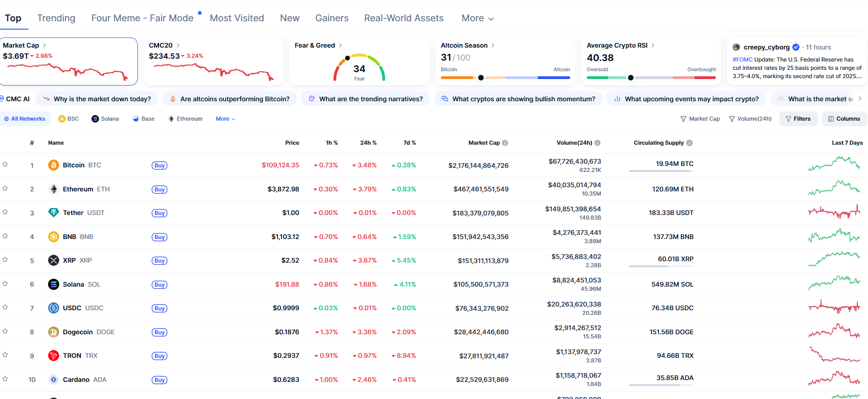
Task: Click the Market Cap info icon
Action: [x=505, y=143]
